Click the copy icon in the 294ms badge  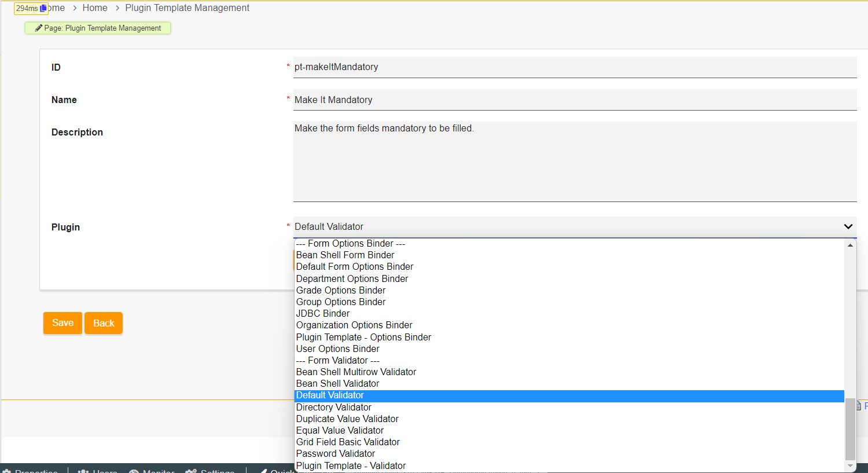point(43,8)
